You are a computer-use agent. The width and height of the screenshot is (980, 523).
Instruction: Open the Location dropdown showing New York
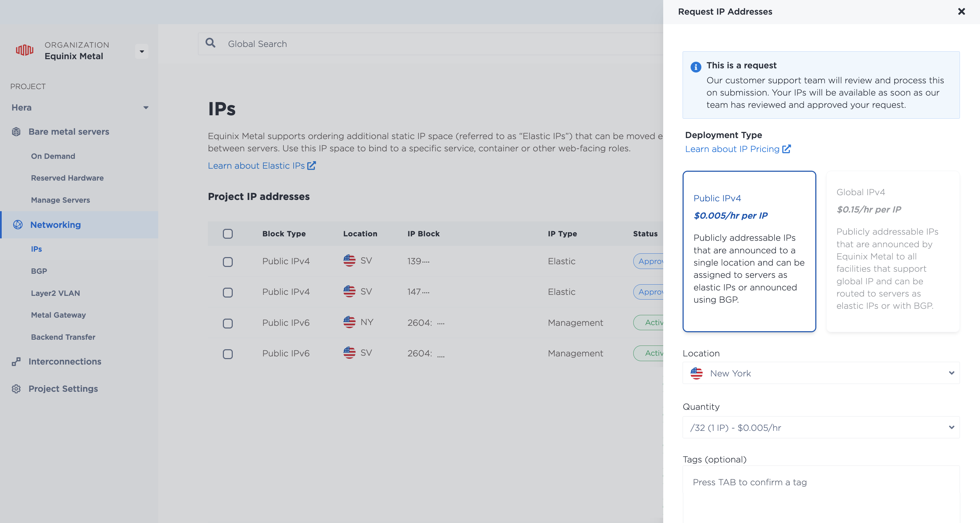(821, 373)
